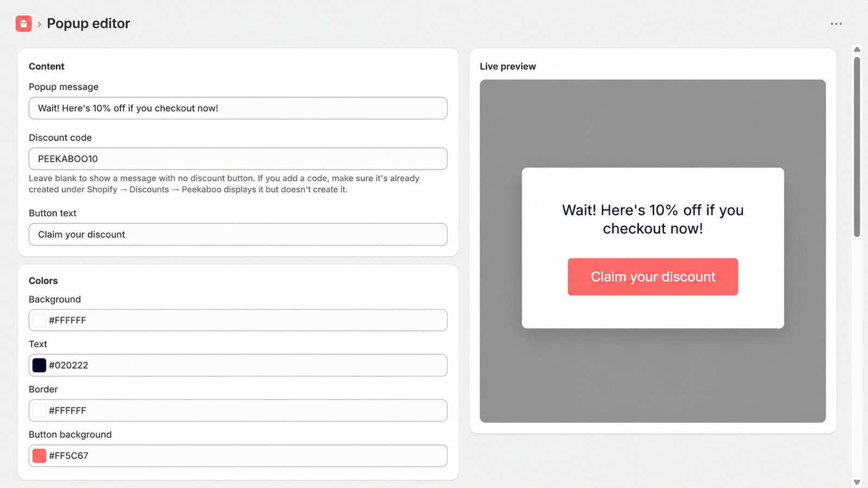Click the gray overlay in Live preview
The image size is (868, 488).
pos(653,124)
